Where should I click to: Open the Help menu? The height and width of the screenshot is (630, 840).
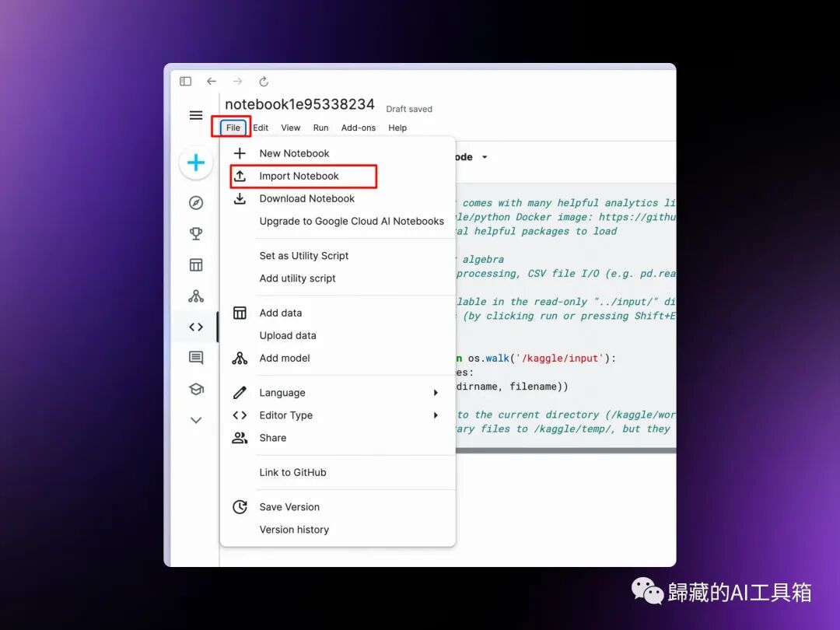(397, 128)
